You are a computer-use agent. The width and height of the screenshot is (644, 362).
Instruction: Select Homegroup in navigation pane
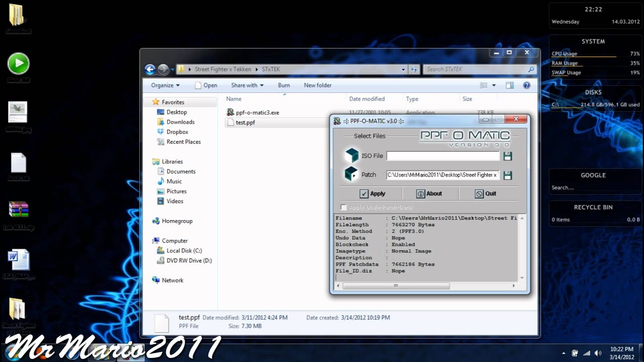click(x=177, y=221)
